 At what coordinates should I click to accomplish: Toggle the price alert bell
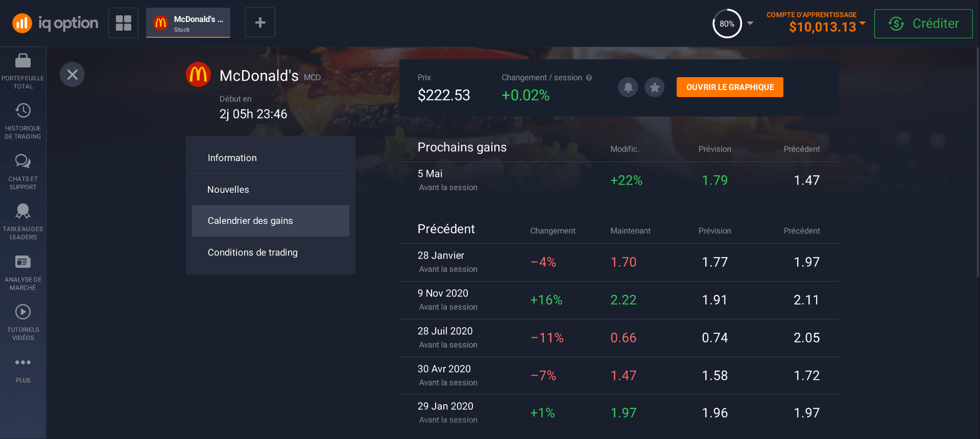coord(628,87)
